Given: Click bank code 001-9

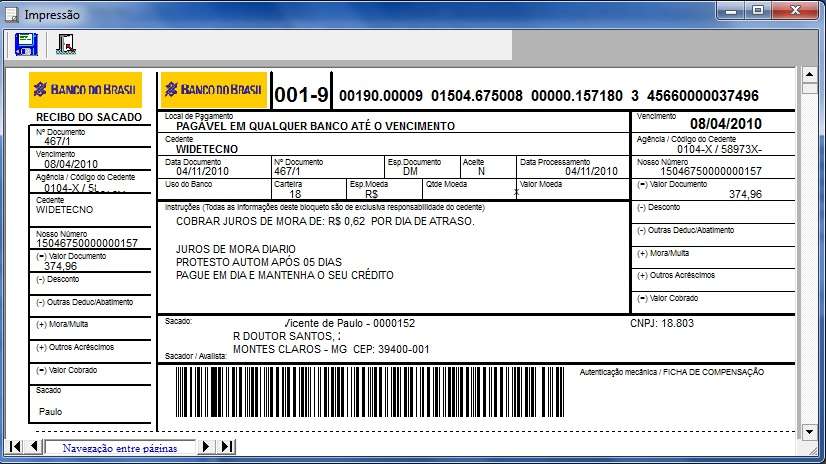Looking at the screenshot, I should 301,95.
